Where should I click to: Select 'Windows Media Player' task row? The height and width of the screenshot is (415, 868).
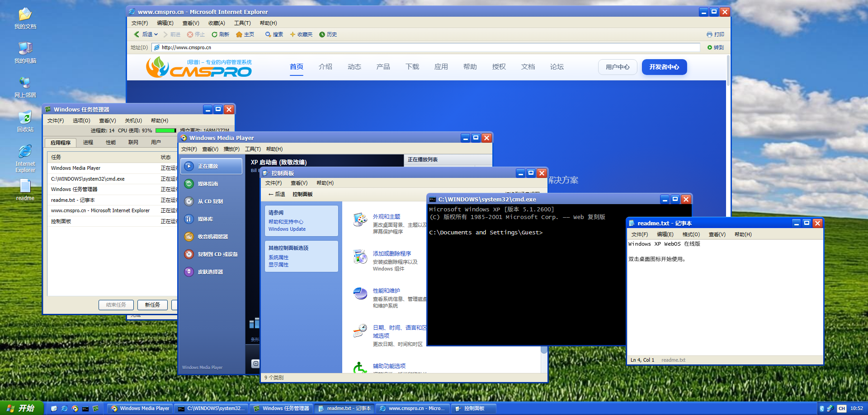click(x=112, y=168)
